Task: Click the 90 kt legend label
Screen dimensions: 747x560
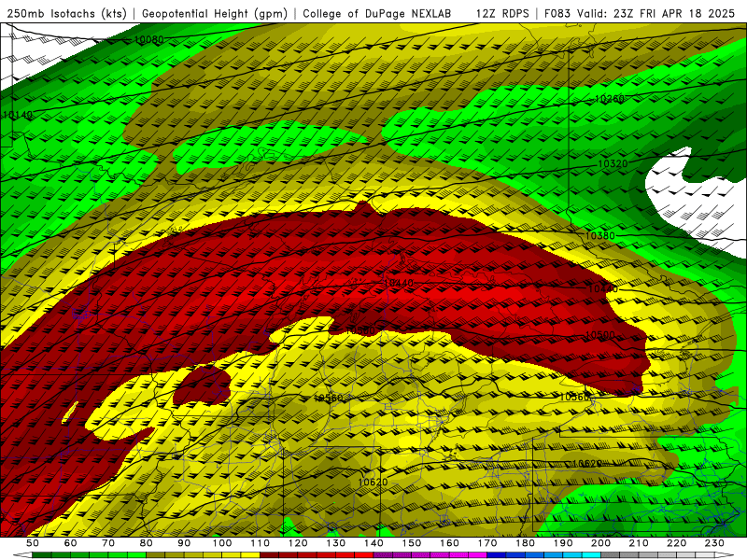Action: 184,543
